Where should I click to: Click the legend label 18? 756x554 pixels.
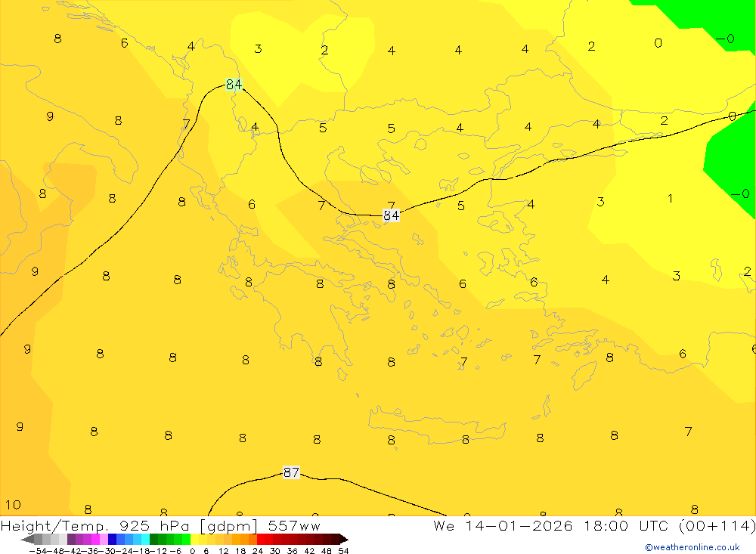[240, 551]
